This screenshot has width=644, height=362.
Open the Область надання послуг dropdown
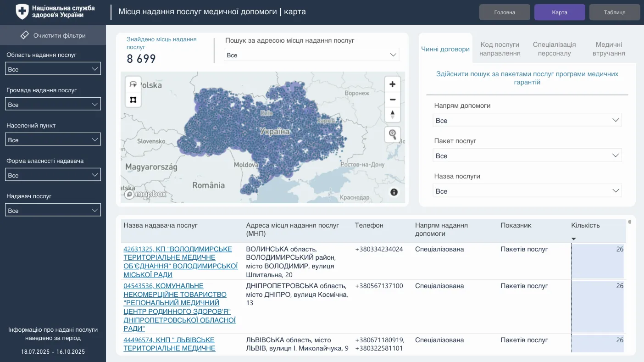tap(53, 69)
